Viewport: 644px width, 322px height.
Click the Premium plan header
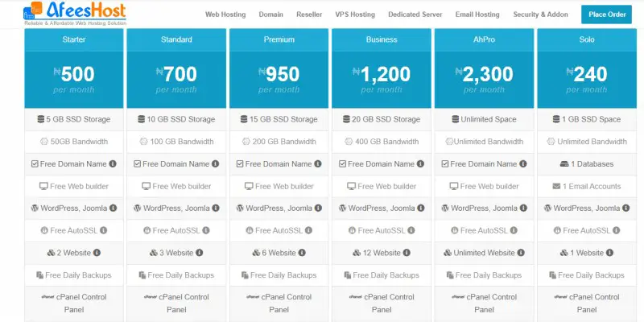coord(279,39)
